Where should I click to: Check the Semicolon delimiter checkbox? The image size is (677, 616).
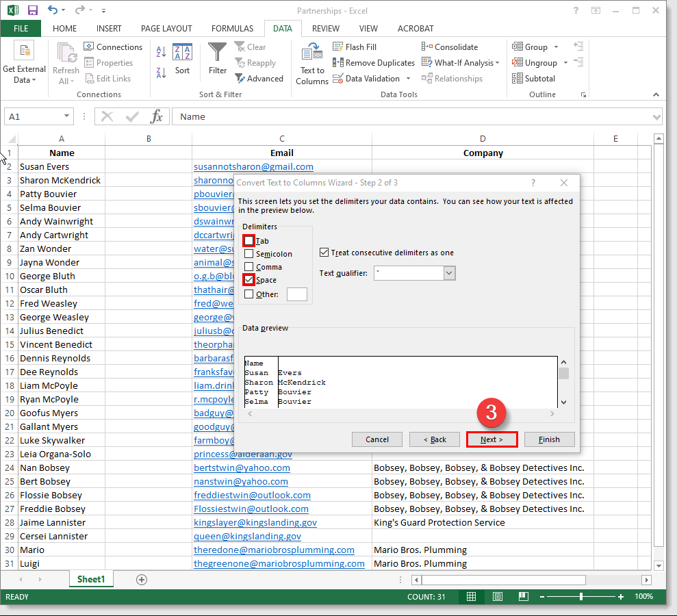tap(248, 253)
